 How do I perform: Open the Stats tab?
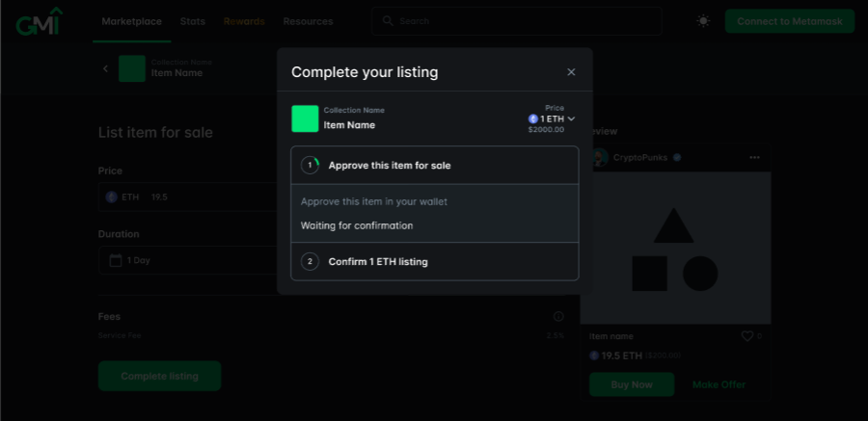[193, 21]
